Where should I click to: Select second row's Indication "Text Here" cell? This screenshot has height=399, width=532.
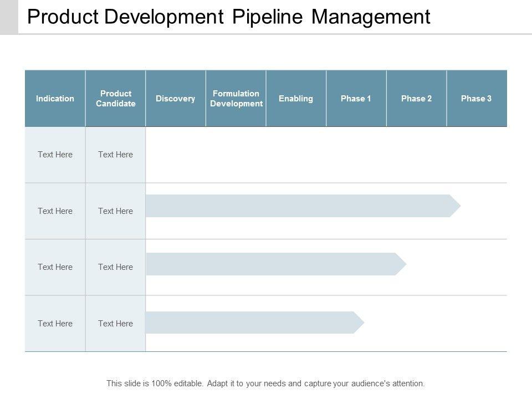tap(55, 211)
